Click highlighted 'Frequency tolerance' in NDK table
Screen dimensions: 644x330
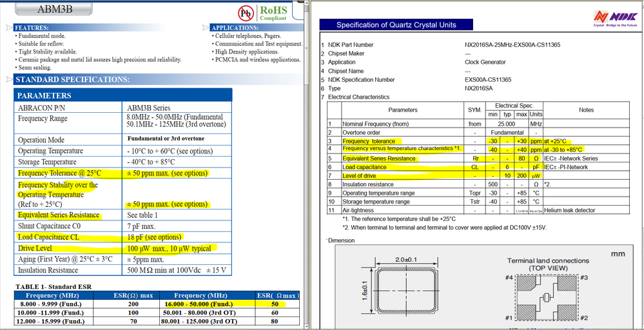click(369, 141)
